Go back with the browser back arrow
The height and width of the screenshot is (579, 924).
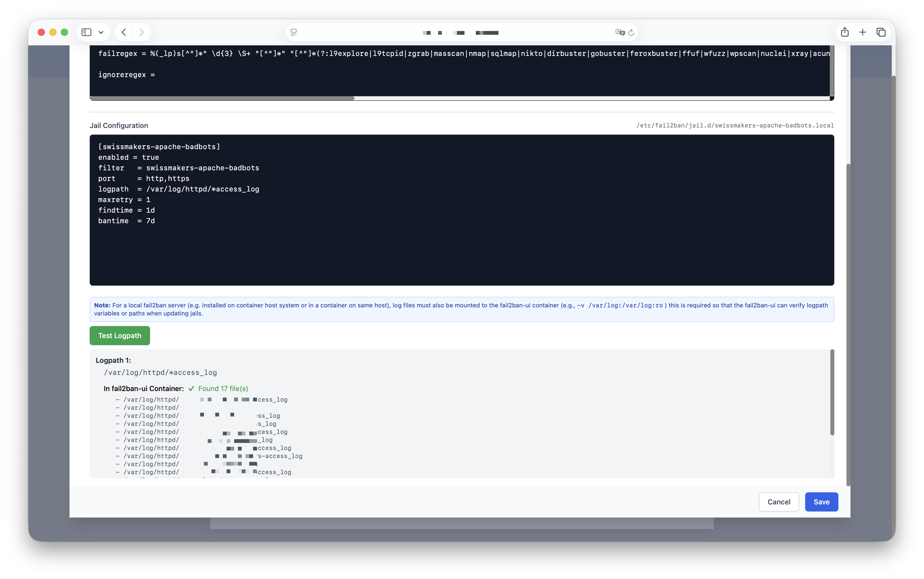pos(124,32)
